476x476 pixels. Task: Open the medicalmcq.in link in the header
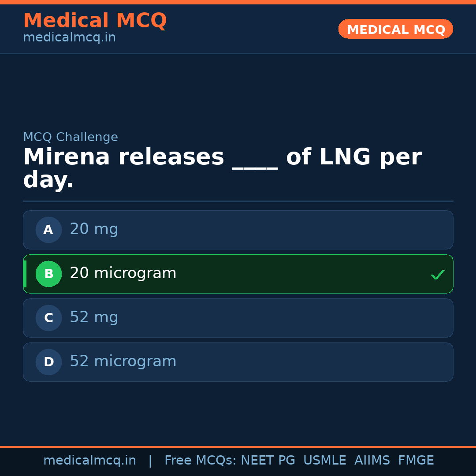coord(69,38)
